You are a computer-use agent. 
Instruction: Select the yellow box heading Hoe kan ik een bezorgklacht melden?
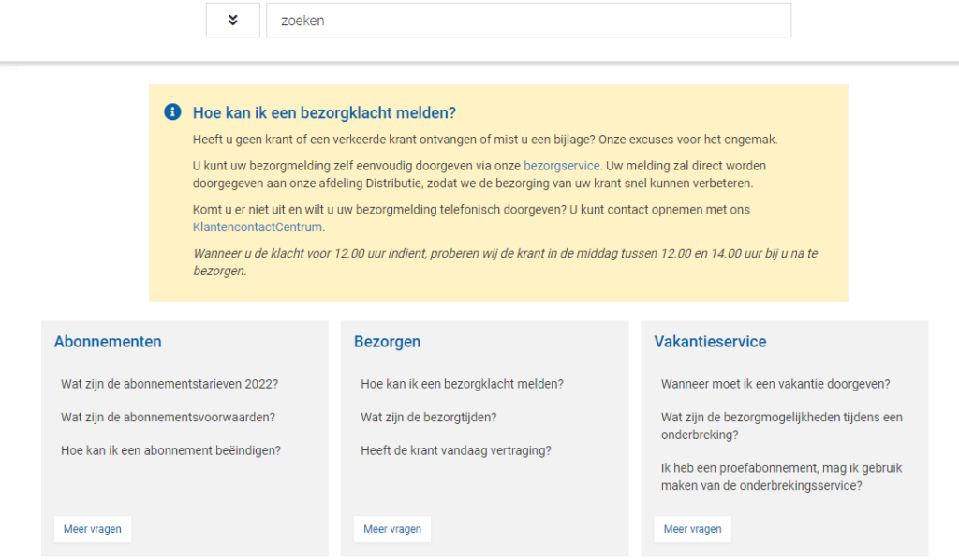324,112
